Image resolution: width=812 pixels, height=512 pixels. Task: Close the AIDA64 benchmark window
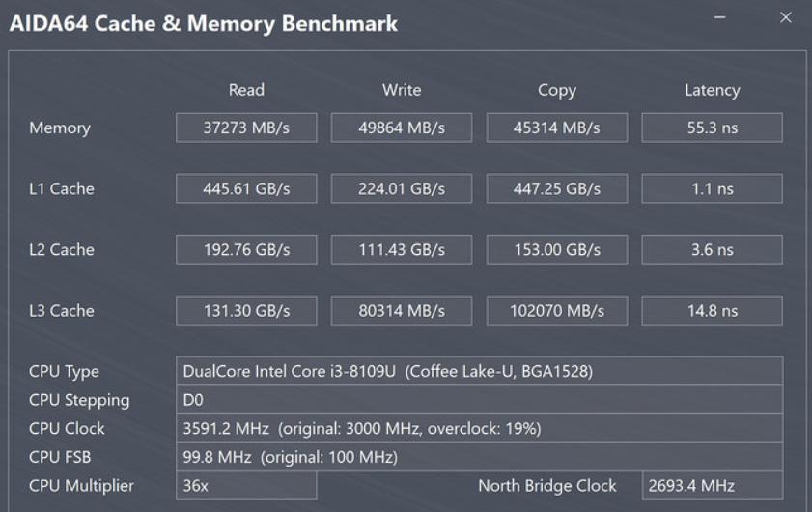pyautogui.click(x=786, y=18)
